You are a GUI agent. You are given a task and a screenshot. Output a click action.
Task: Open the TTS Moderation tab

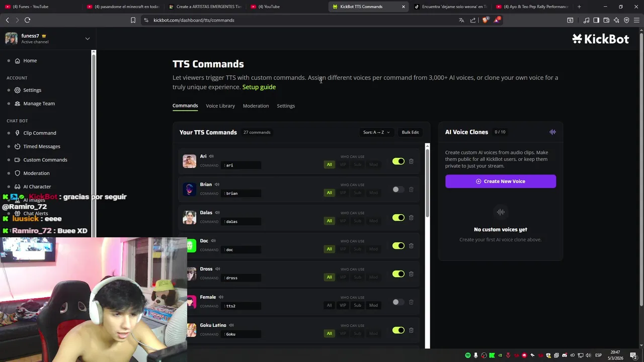point(256,106)
